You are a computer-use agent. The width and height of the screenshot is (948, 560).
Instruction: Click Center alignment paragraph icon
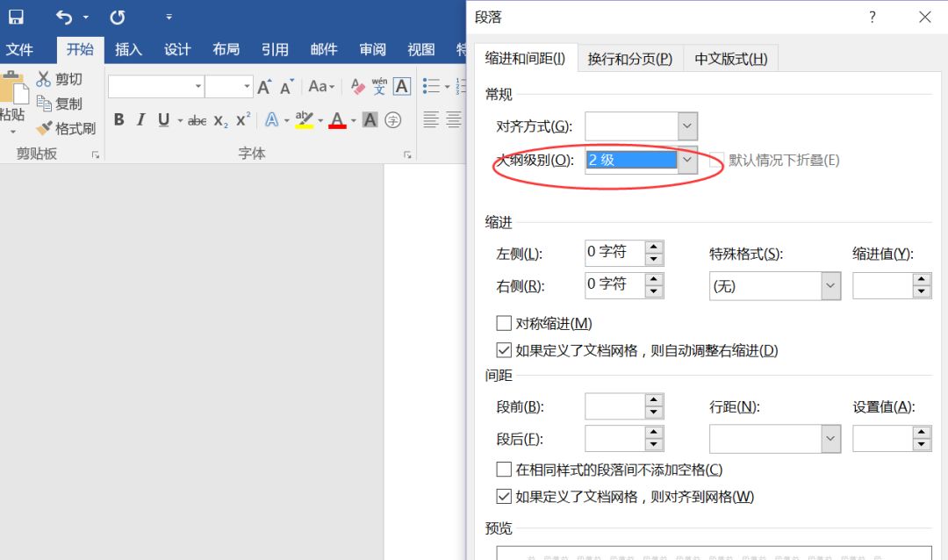click(454, 119)
